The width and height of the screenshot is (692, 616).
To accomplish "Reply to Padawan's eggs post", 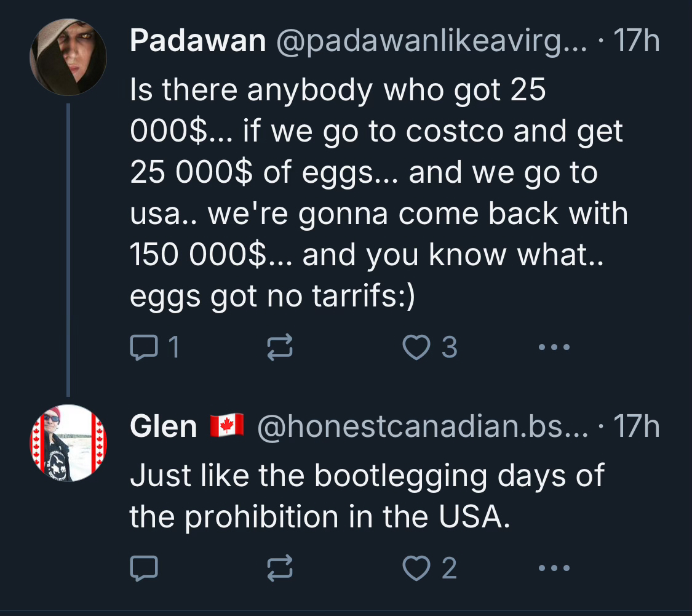I will tap(144, 348).
